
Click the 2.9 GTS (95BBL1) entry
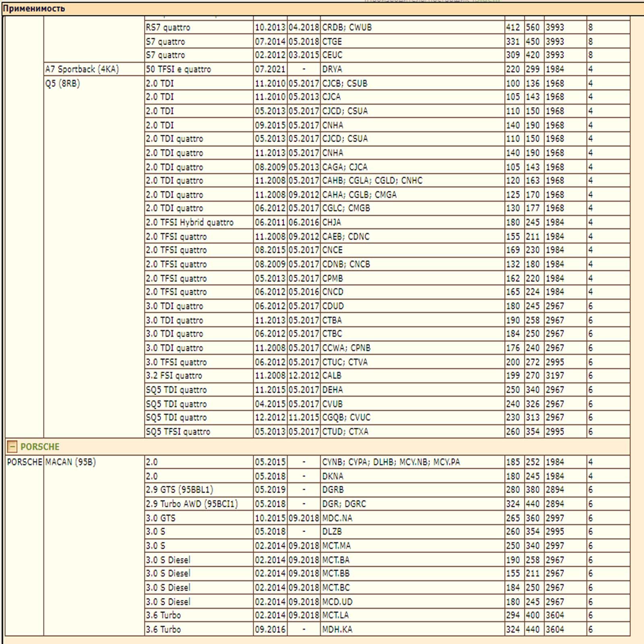(180, 490)
